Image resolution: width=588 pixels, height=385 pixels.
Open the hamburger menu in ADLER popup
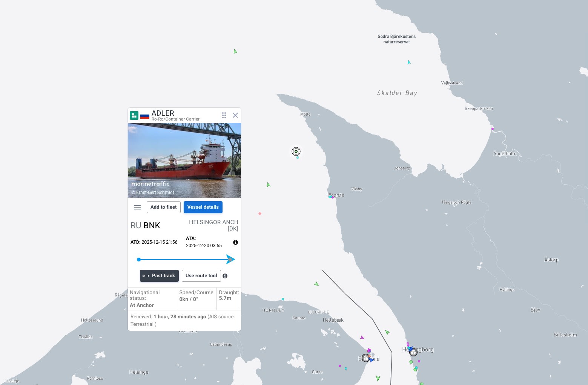(x=137, y=207)
